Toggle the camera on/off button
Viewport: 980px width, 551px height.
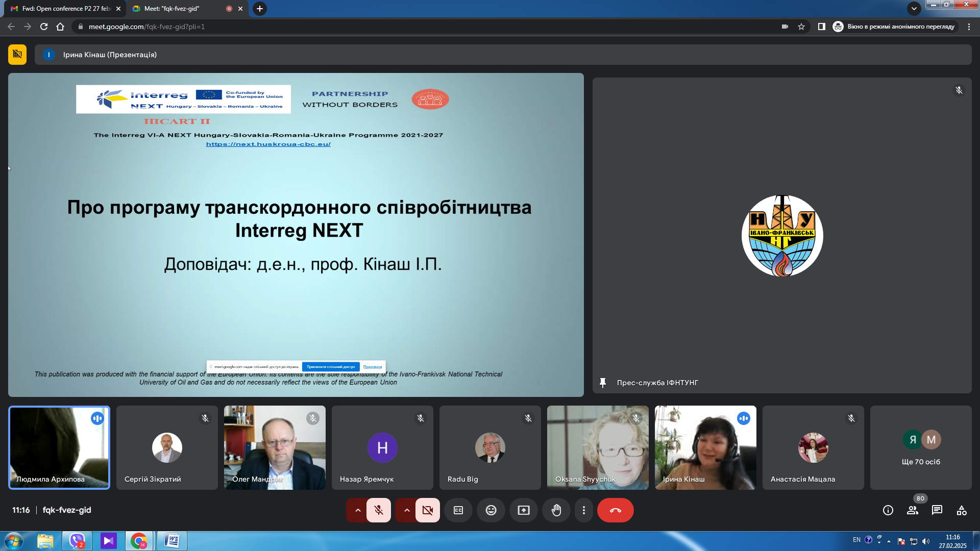[428, 510]
